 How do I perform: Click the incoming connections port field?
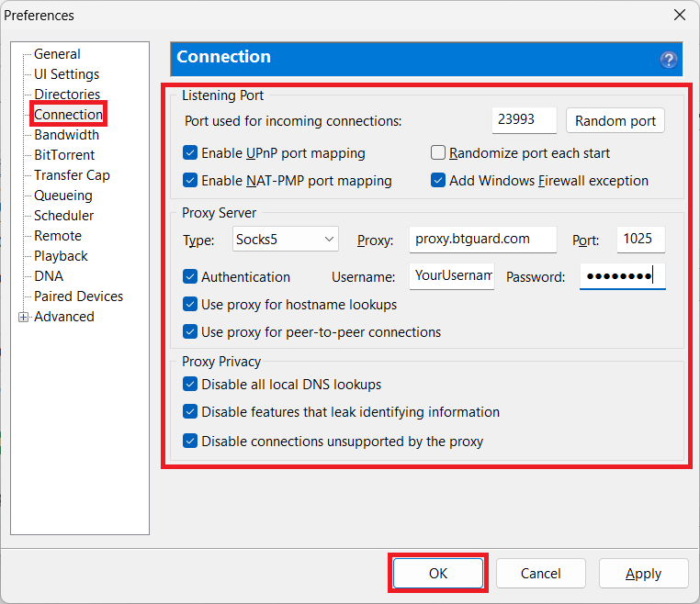(524, 121)
